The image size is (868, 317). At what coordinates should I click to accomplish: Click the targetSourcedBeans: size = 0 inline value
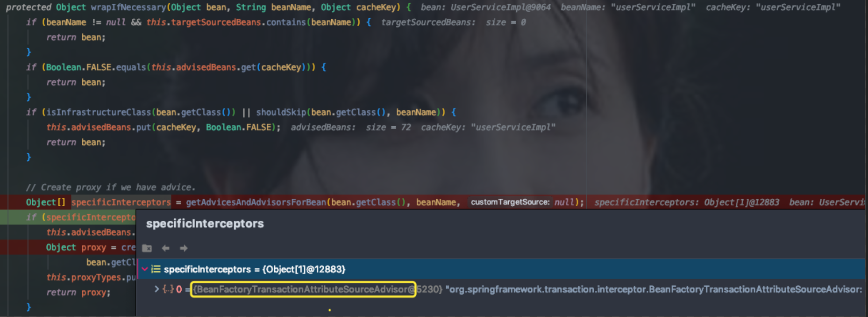click(453, 22)
